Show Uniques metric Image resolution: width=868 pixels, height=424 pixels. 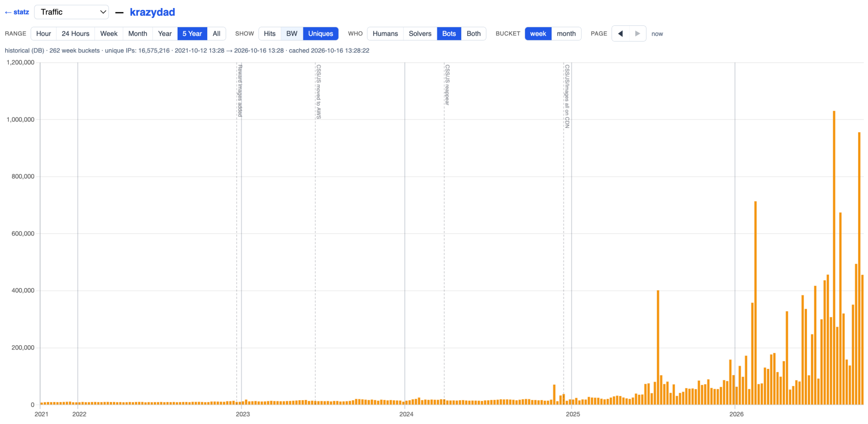click(x=321, y=34)
